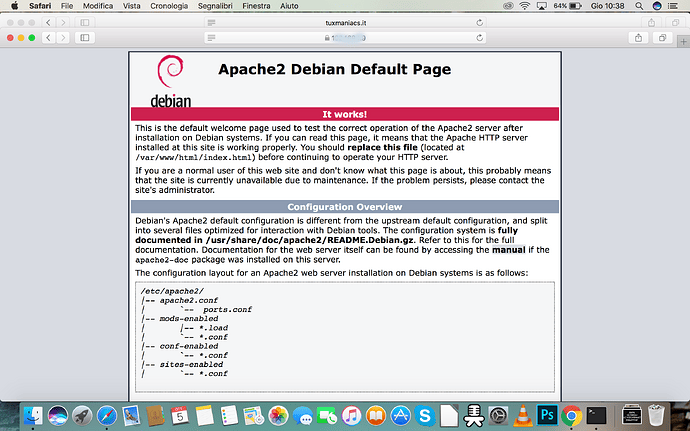The width and height of the screenshot is (690, 431).
Task: Add a new tab with the plus button
Action: [x=683, y=42]
